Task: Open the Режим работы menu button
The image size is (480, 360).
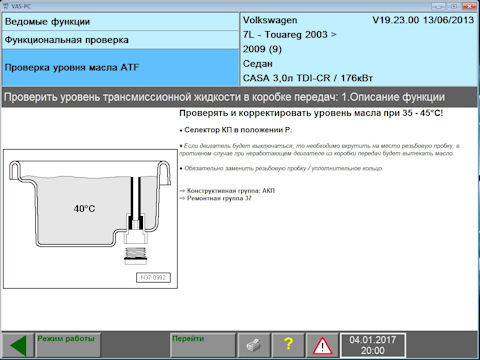Action: coord(68,346)
